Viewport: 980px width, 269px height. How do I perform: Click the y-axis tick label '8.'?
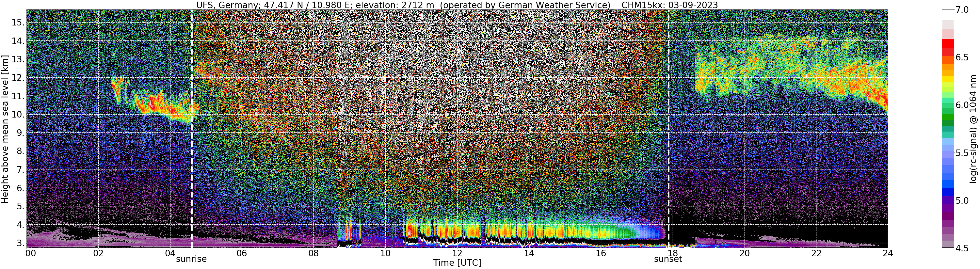pos(20,151)
